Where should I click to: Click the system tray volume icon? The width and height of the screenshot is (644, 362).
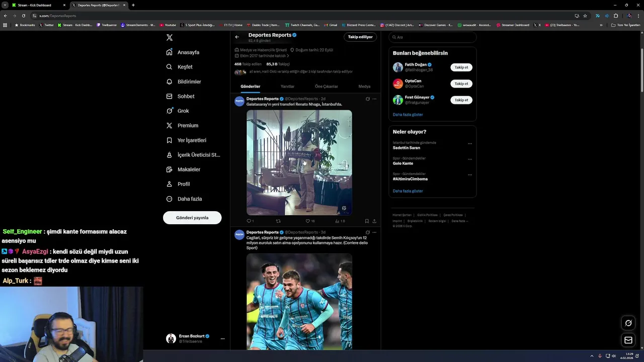pos(614,356)
